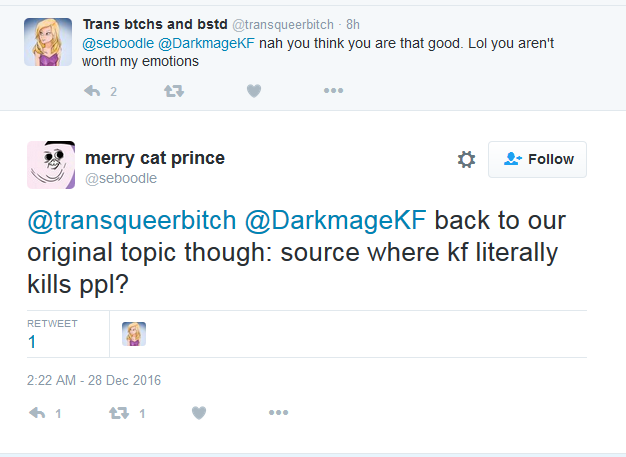Open the tweet timestamp 2:22 AM - 28 Dec 2016

point(94,380)
